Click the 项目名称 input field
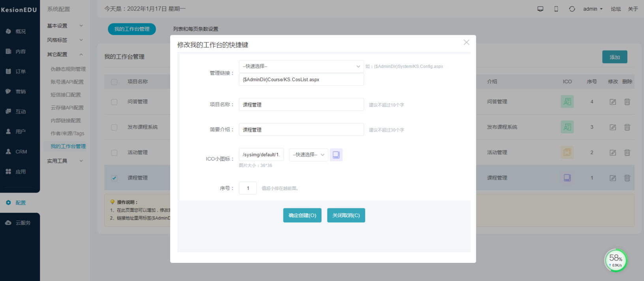 point(301,105)
